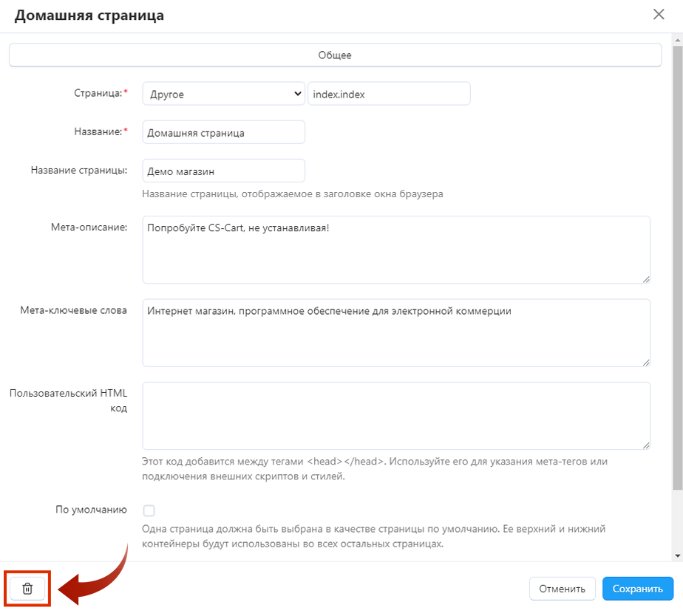Click the Название field with Домашняя страница
Image resolution: width=683 pixels, height=616 pixels.
click(x=223, y=133)
